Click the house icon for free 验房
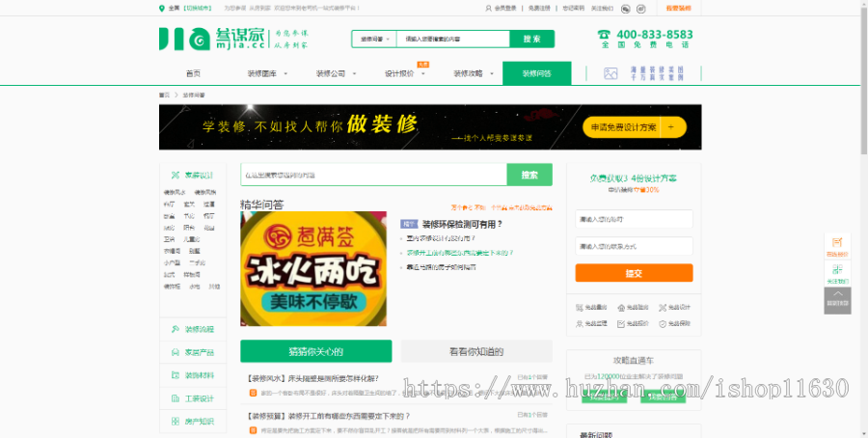 click(621, 308)
